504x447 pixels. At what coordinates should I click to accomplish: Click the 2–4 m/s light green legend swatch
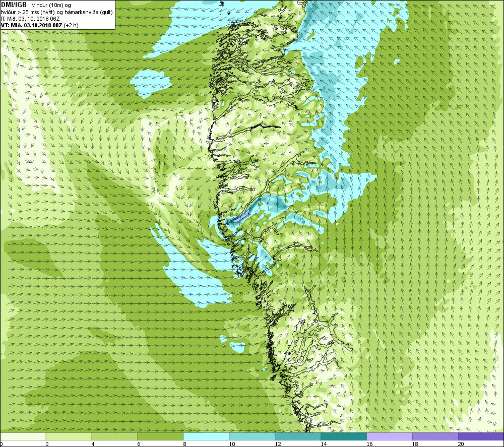click(69, 436)
